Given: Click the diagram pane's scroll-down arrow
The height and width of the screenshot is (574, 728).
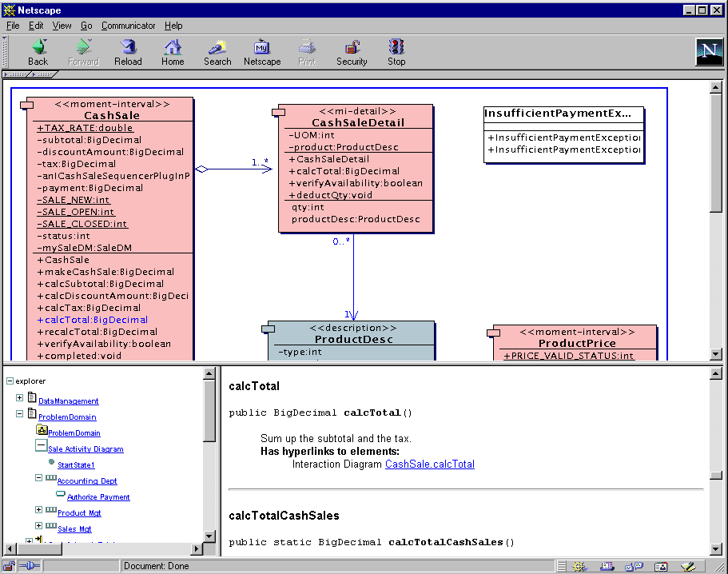Looking at the screenshot, I should [x=715, y=354].
